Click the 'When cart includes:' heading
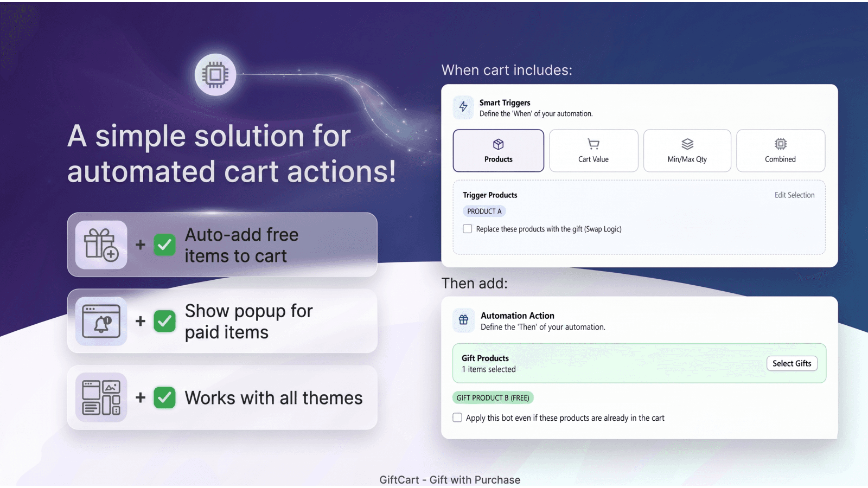Viewport: 868px width, 488px height. click(507, 70)
